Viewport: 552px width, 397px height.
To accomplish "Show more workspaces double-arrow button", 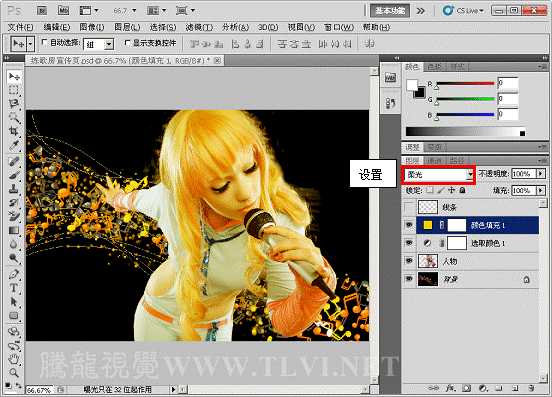I will 420,11.
